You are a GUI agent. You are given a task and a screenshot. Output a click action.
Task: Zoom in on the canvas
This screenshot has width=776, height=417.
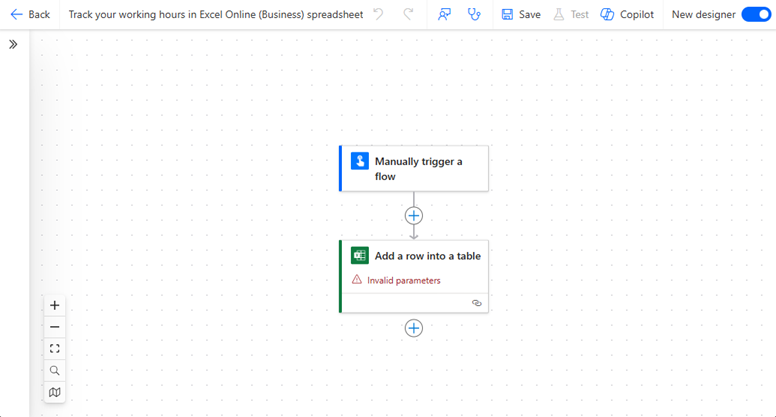(x=55, y=305)
